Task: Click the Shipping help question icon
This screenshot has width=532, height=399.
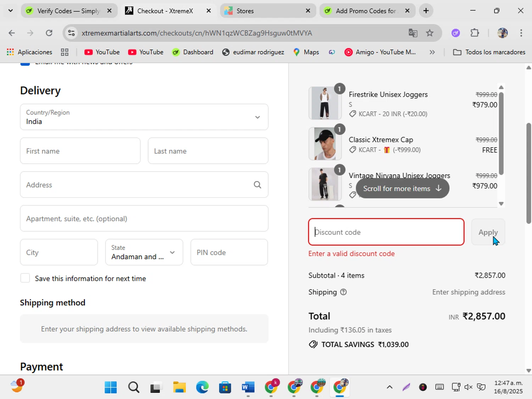Action: 343,292
